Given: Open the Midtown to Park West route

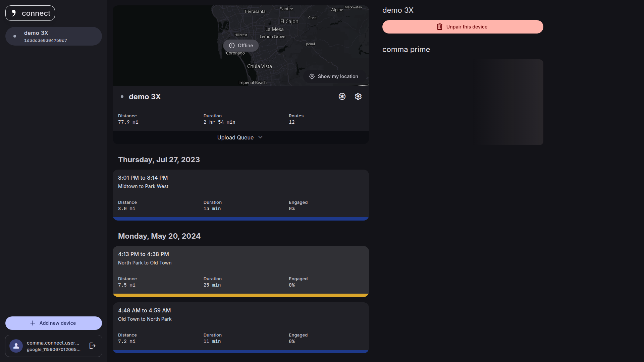Looking at the screenshot, I should [240, 191].
